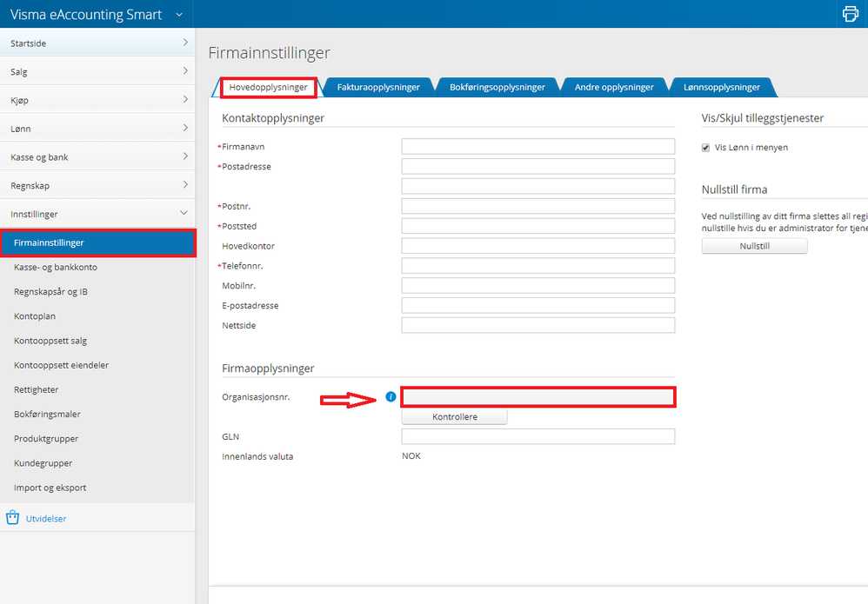Click the Mobilnr. input field
Screen dimensions: 868x604
(x=538, y=286)
